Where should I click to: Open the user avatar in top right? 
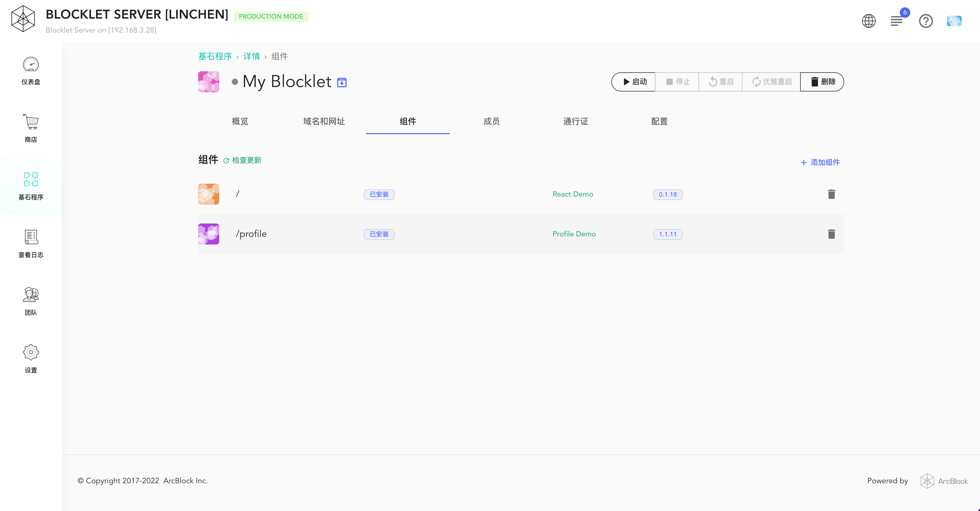point(954,21)
